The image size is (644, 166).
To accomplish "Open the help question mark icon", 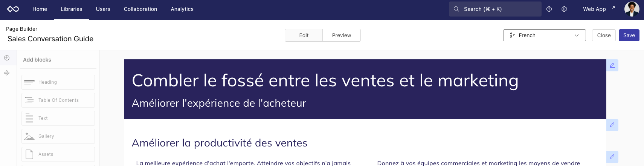I will [x=549, y=9].
